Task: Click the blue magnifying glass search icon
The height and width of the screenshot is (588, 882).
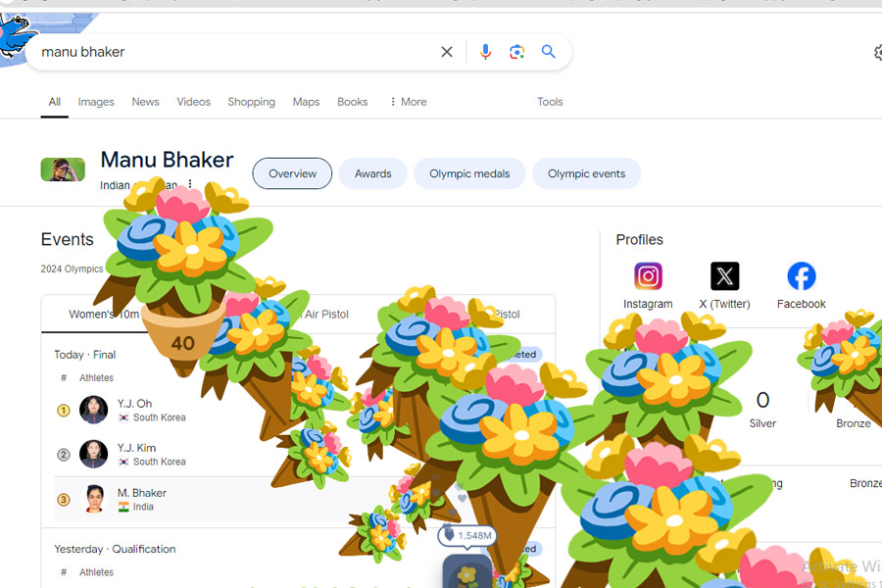Action: [549, 52]
